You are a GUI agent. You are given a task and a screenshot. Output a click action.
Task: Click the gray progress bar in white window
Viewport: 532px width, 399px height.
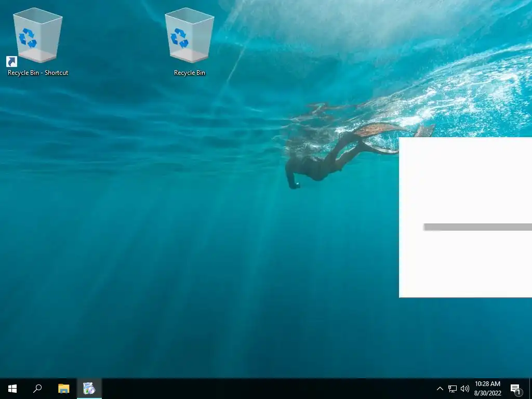[478, 227]
